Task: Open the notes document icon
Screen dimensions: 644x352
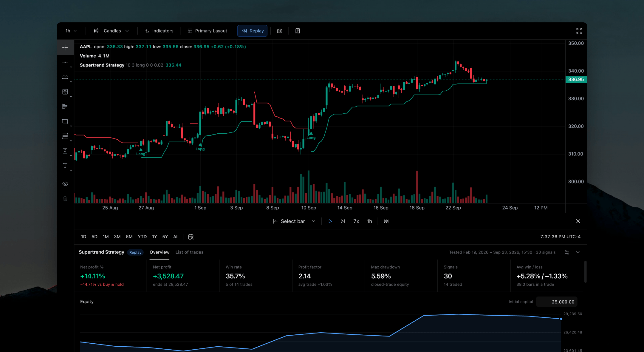Action: [x=298, y=31]
